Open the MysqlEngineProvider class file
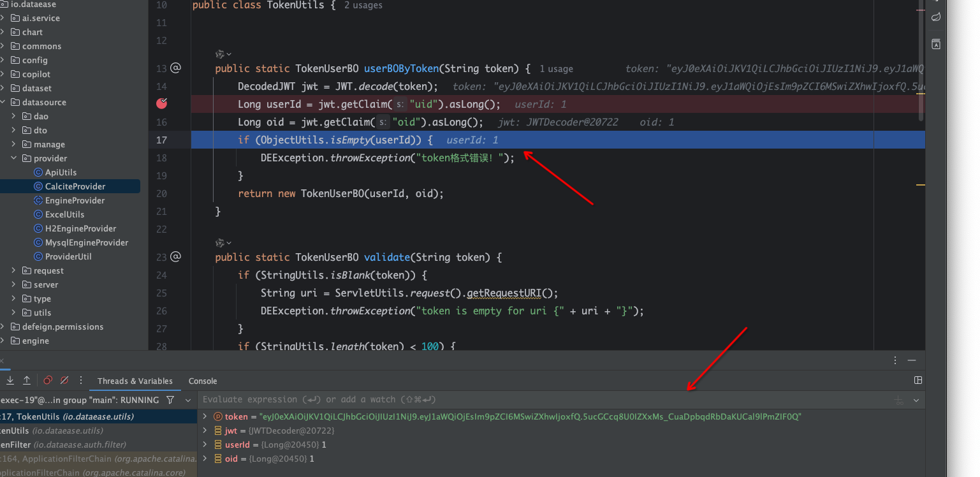Viewport: 980px width, 477px height. (87, 242)
